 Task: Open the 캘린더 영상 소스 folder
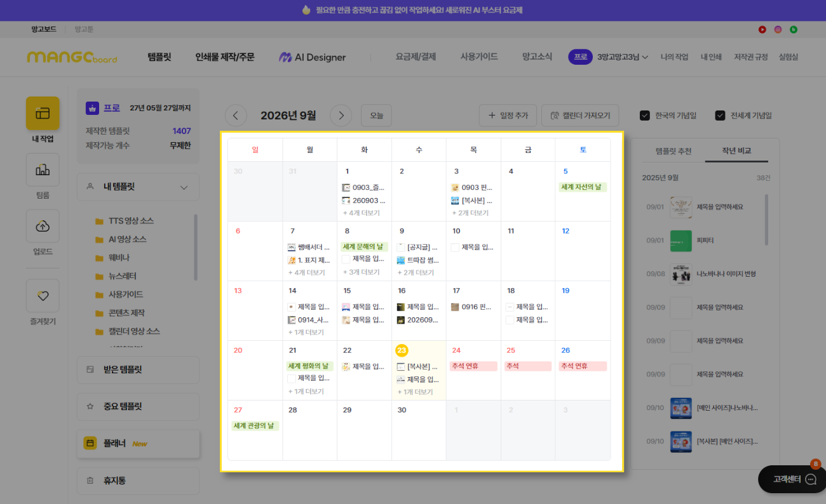point(126,331)
